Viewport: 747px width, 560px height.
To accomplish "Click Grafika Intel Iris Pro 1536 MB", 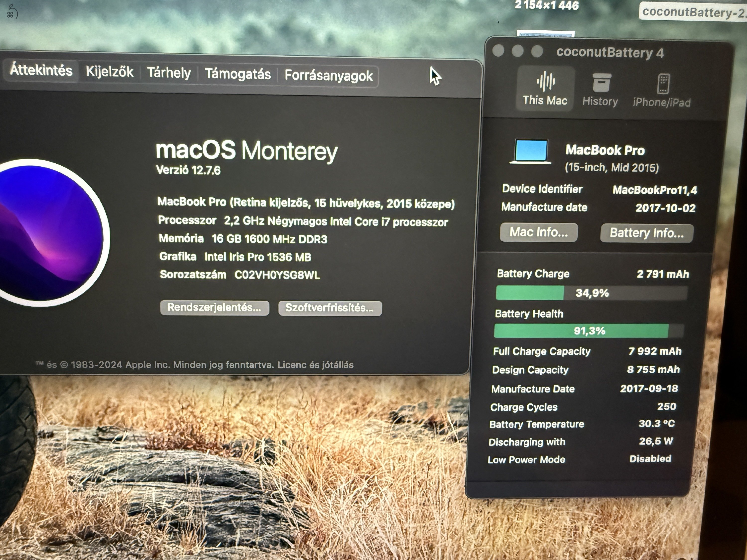I will coord(235,257).
